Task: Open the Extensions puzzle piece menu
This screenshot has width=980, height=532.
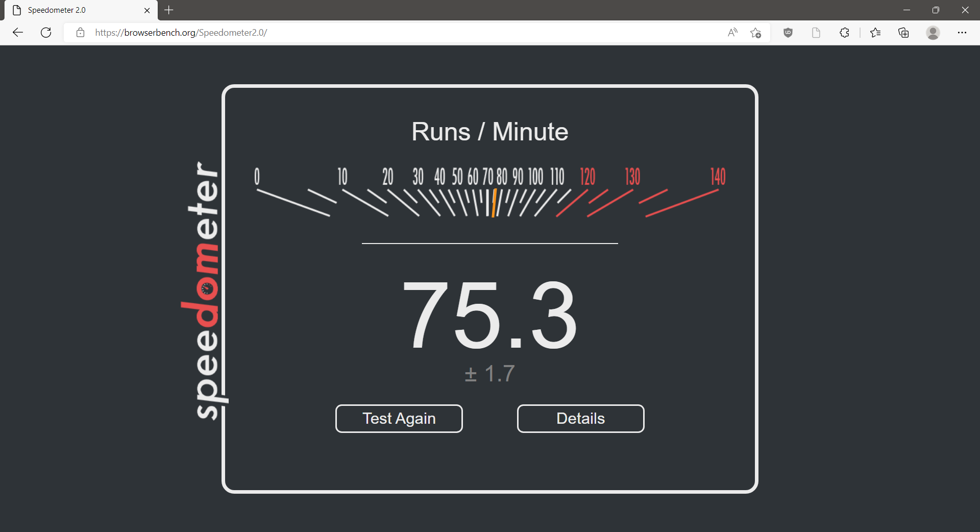Action: pos(844,33)
